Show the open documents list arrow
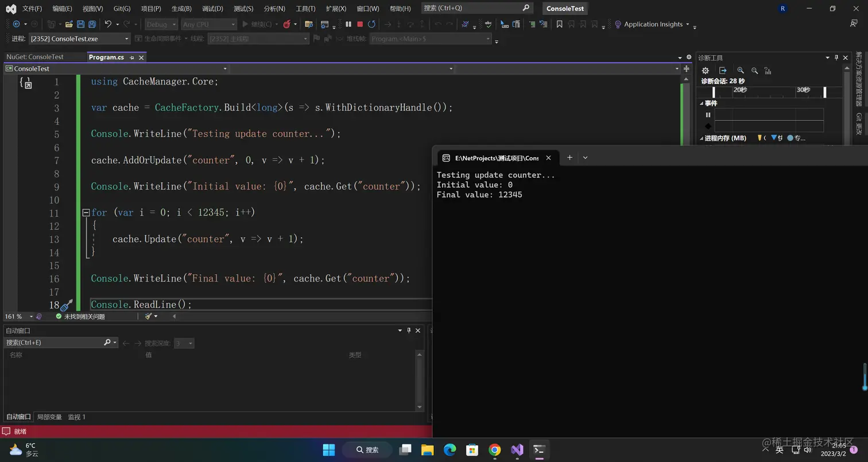868x462 pixels. 680,57
